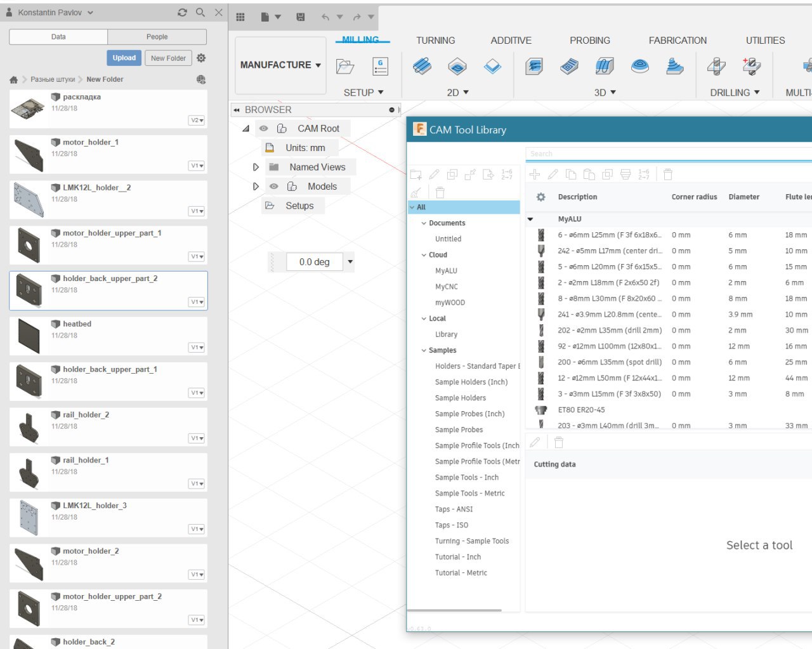
Task: Collapse the MyALU tool group
Action: click(x=530, y=220)
